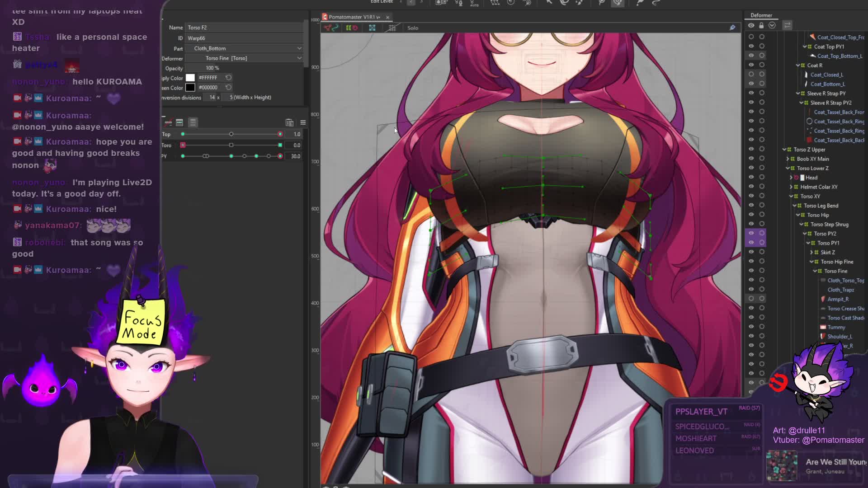Screen dimensions: 868x488
Task: Reset the Multiply Color value
Action: coord(228,78)
